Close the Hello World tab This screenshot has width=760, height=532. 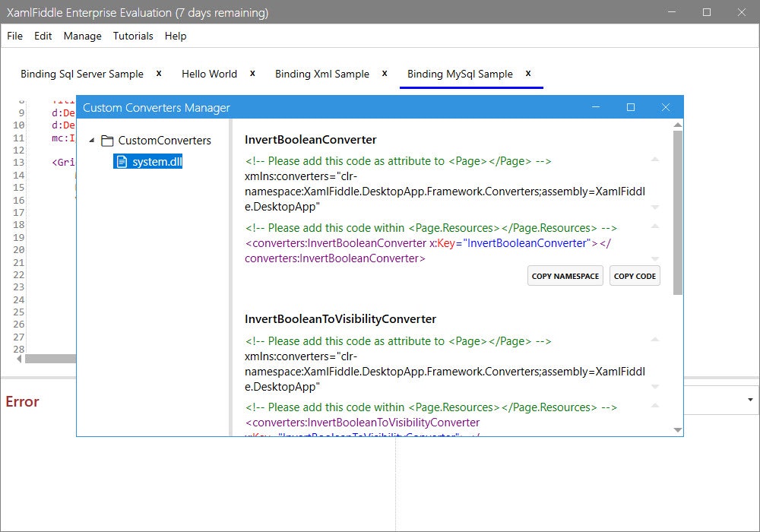tap(252, 73)
